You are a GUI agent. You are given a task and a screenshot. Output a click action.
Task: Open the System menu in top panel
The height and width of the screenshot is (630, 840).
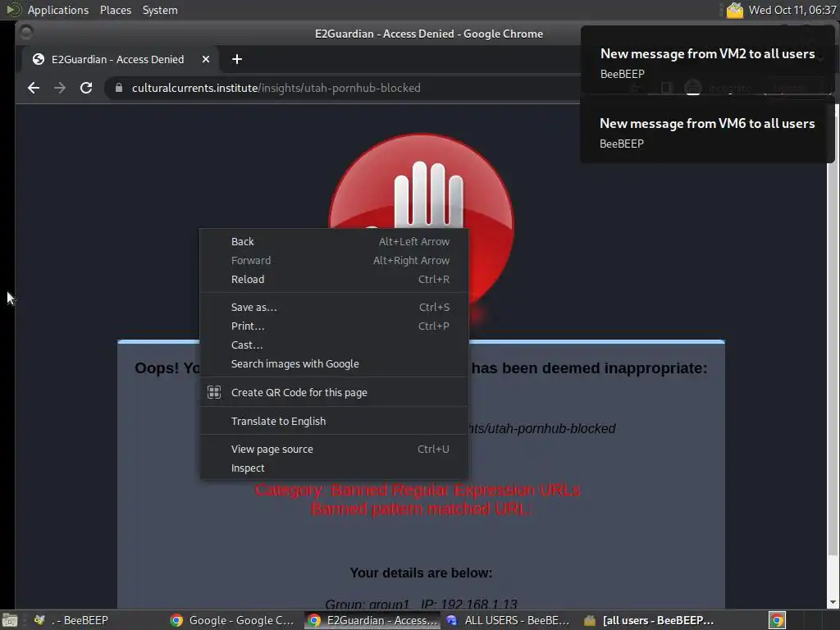160,10
